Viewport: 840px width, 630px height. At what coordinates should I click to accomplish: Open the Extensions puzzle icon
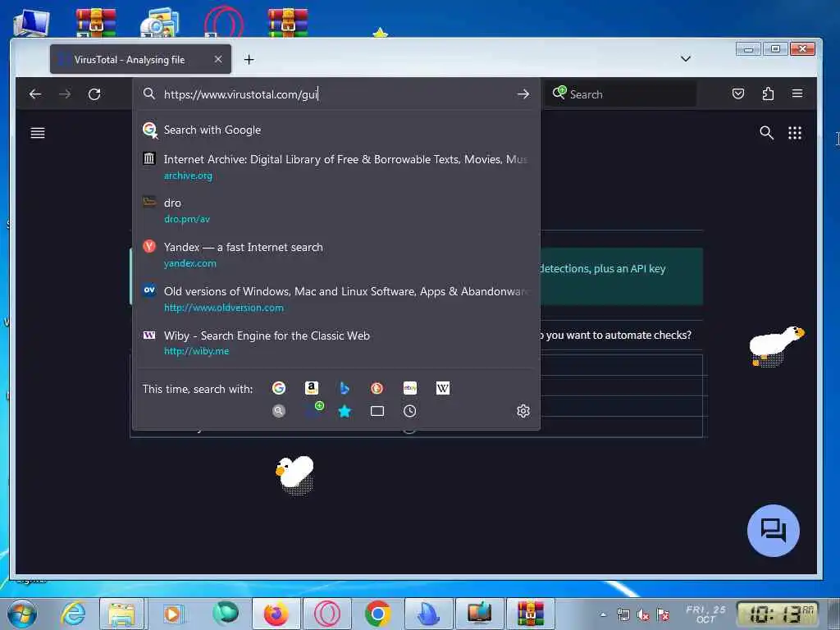768,94
